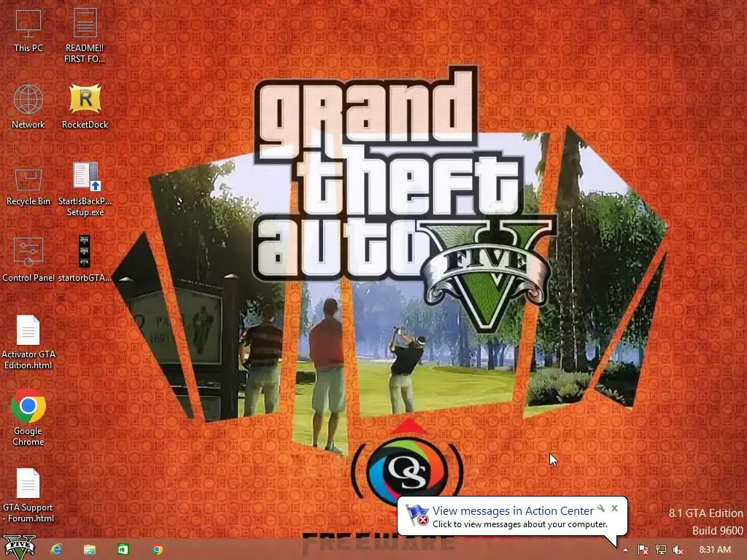Open File Explorer from the taskbar
The width and height of the screenshot is (747, 560).
(90, 550)
